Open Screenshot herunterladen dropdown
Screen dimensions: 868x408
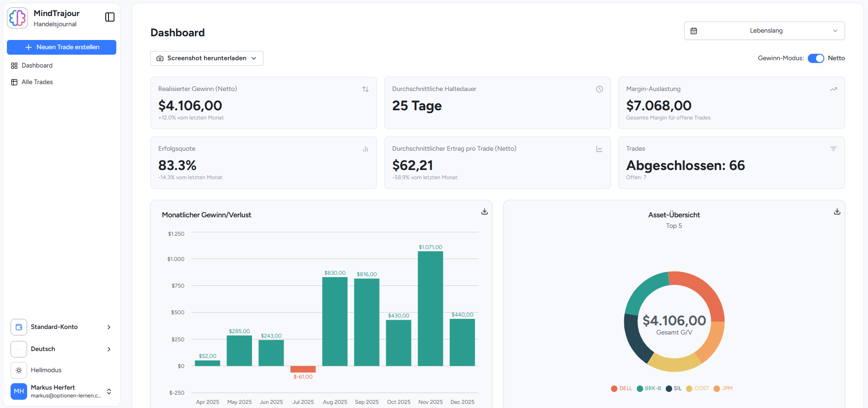[x=207, y=58]
